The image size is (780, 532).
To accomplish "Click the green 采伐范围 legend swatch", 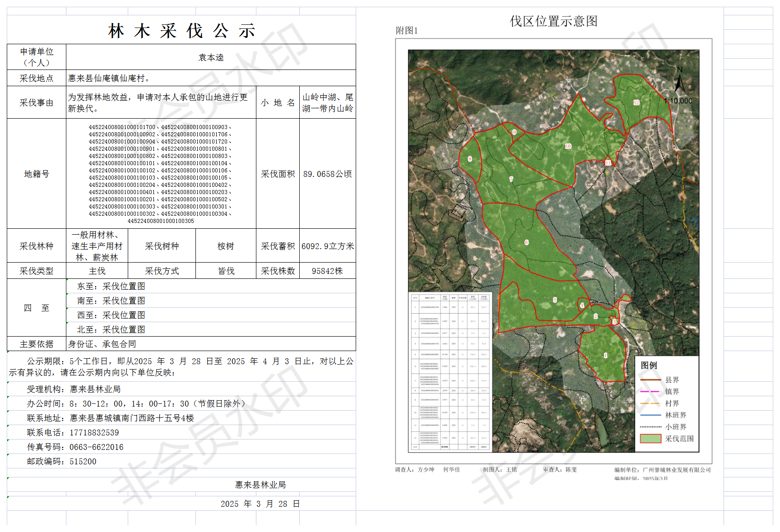I will pos(651,439).
